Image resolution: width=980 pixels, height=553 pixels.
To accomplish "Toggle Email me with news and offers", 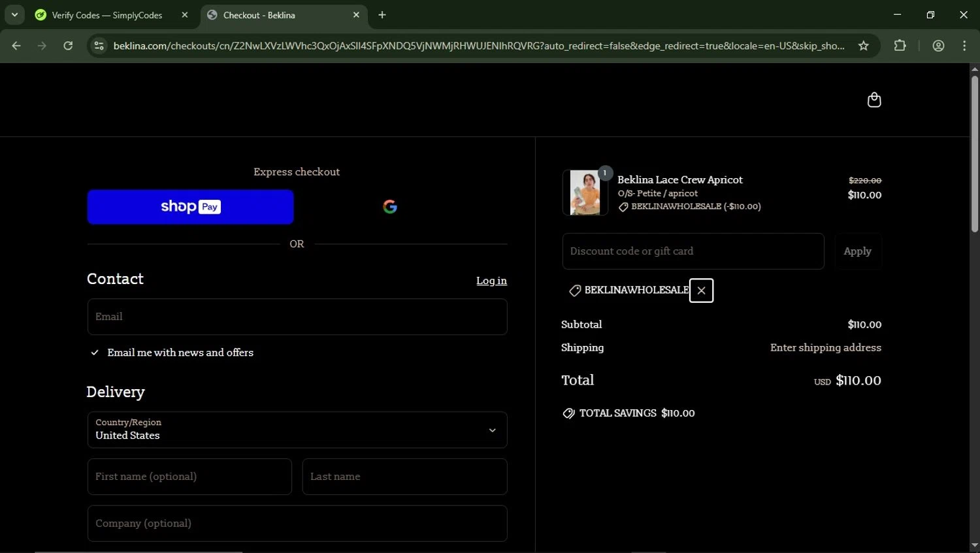I will click(x=95, y=353).
